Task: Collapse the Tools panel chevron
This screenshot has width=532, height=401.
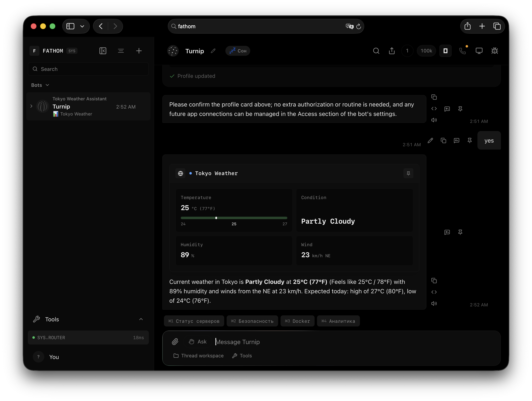Action: tap(141, 319)
